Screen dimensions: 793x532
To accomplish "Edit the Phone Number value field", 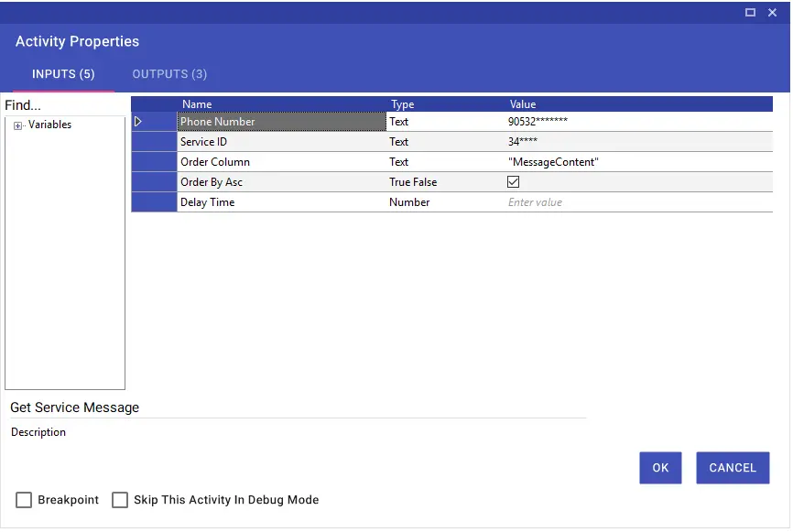I will pos(637,122).
